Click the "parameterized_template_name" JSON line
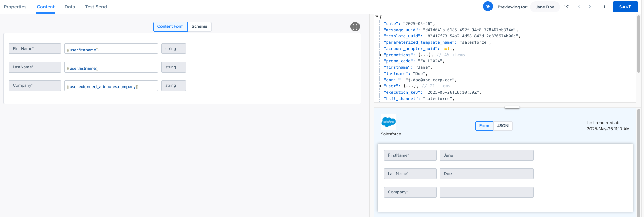Screen dimensions: 644x217 (x=437, y=42)
